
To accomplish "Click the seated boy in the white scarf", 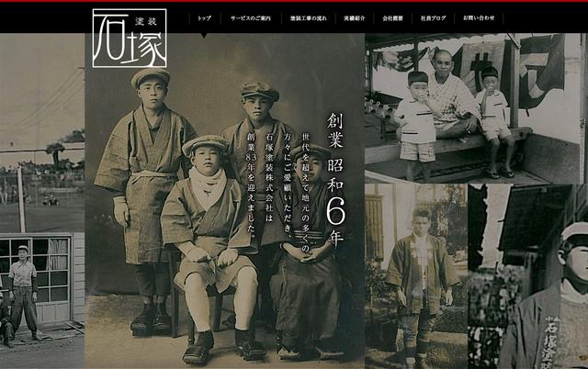I will [208, 239].
